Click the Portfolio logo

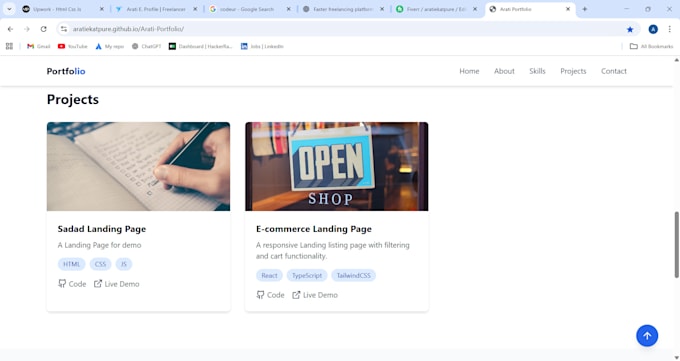(x=66, y=71)
